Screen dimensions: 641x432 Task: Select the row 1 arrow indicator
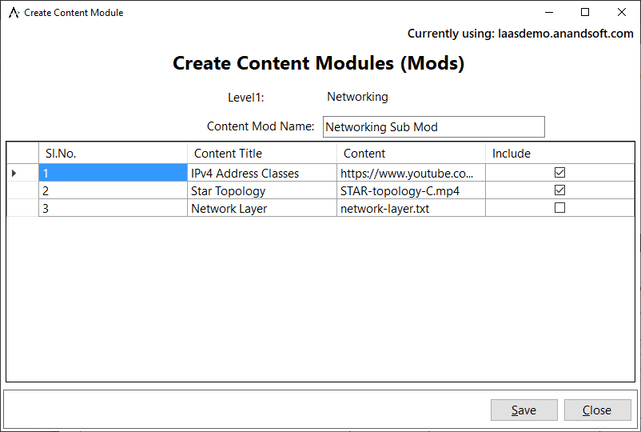point(22,173)
